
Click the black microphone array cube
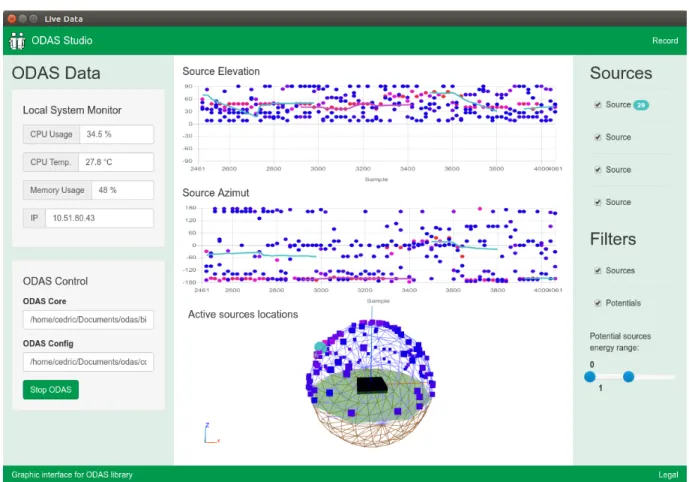pyautogui.click(x=372, y=385)
